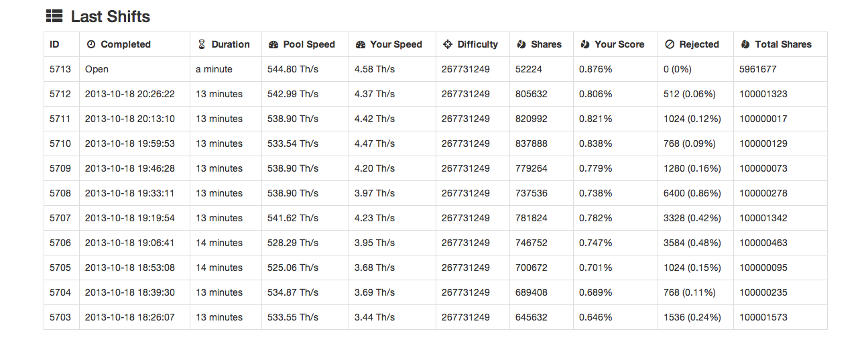The image size is (868, 348).
Task: Click the hourglass icon in Duration header
Action: pyautogui.click(x=202, y=44)
